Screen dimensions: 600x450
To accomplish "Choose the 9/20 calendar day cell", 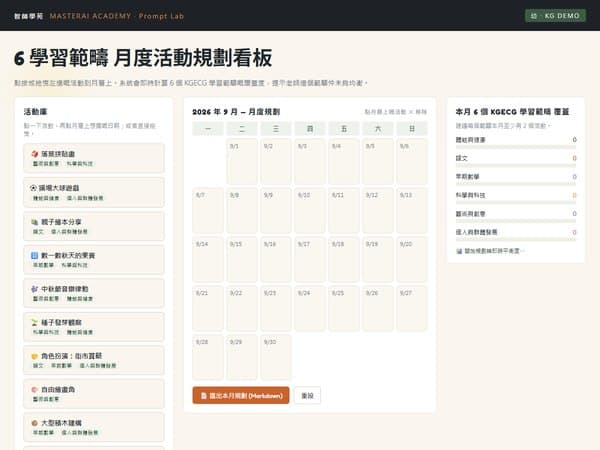I will click(412, 259).
